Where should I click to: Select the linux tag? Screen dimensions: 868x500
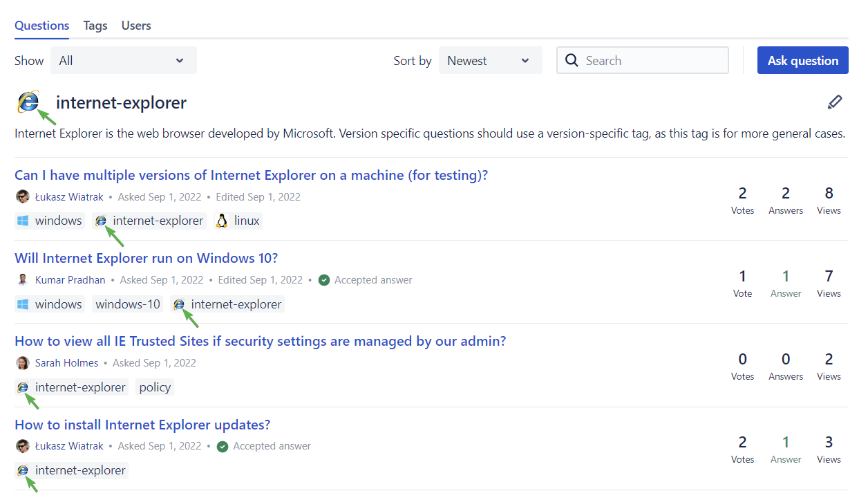coord(238,221)
